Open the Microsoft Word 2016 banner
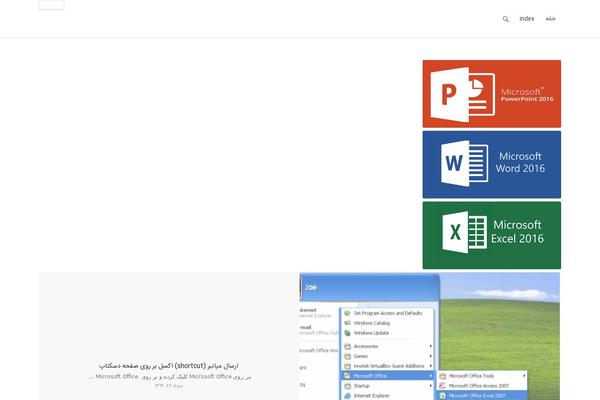The width and height of the screenshot is (600, 400). click(x=492, y=165)
